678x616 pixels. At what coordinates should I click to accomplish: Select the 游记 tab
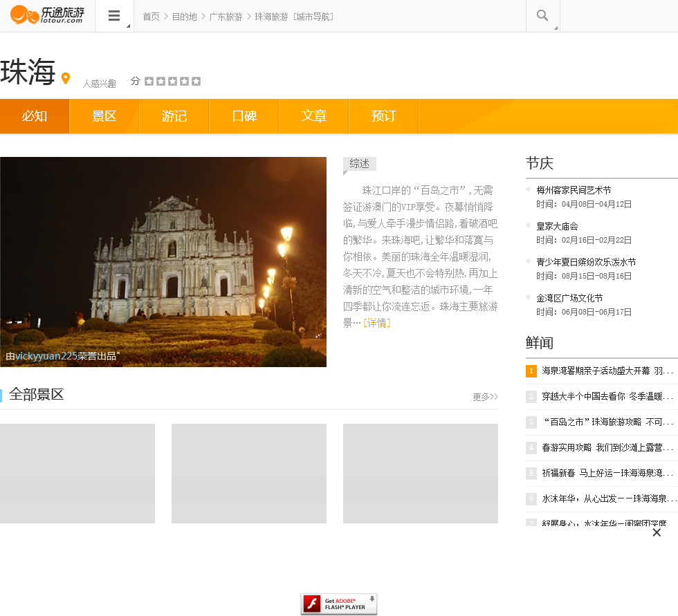click(x=174, y=115)
